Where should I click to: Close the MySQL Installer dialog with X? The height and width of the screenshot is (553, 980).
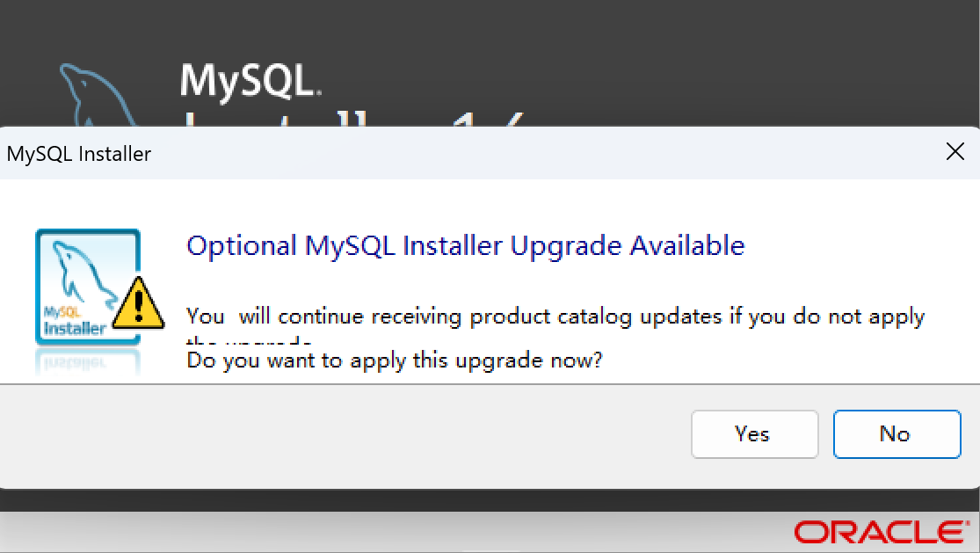[955, 152]
